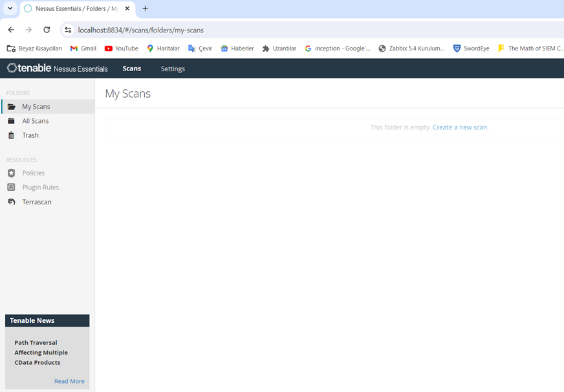Open the Gmail bookmark
The image size is (564, 392).
pos(83,49)
